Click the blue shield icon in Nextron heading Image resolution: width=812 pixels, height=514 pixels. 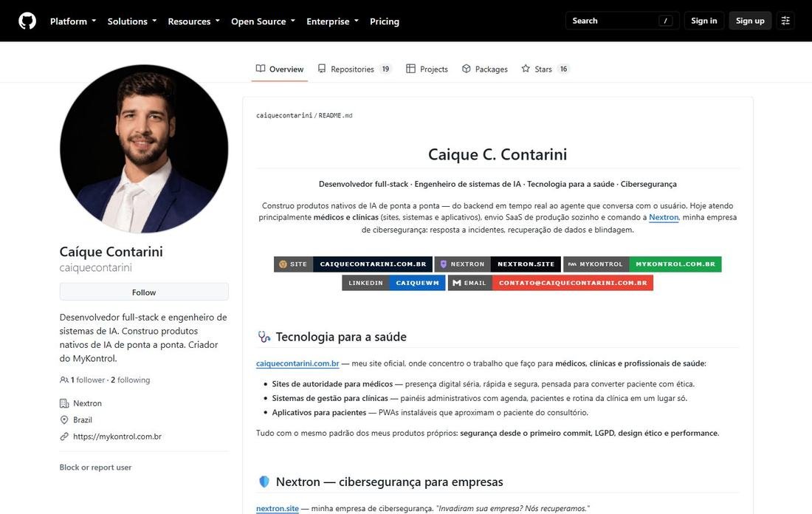[264, 482]
